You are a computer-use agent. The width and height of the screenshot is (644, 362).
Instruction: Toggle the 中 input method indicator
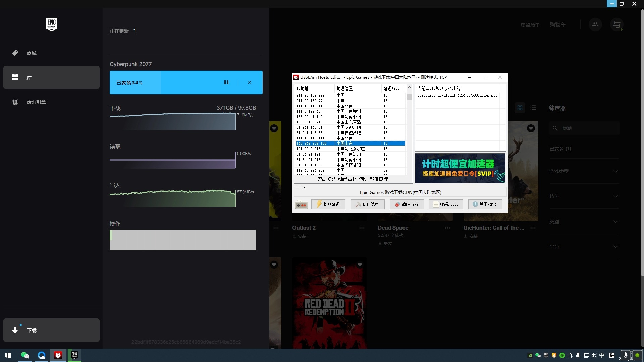pos(602,355)
